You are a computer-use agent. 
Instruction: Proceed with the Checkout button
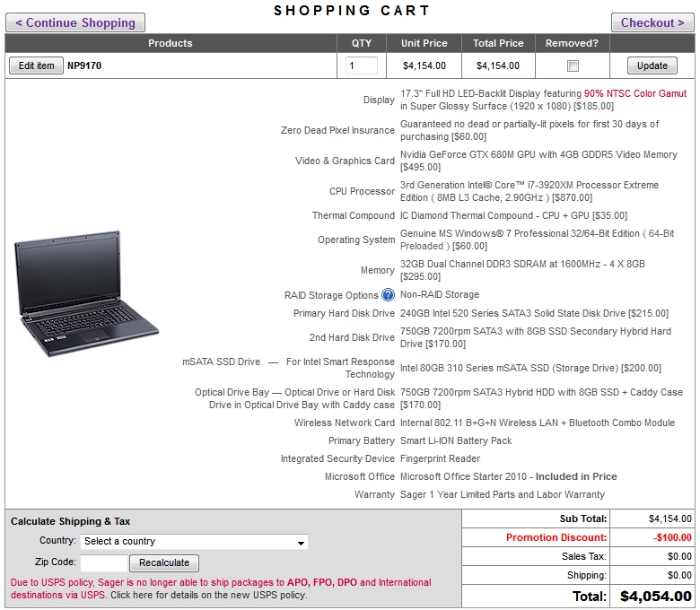pyautogui.click(x=652, y=22)
